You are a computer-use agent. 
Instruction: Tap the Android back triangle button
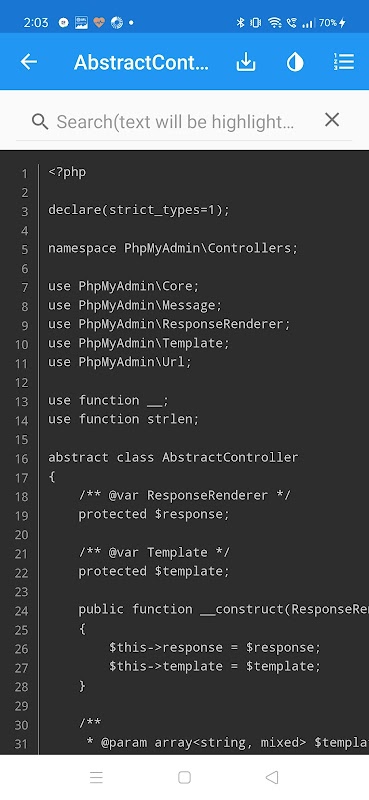[x=272, y=777]
